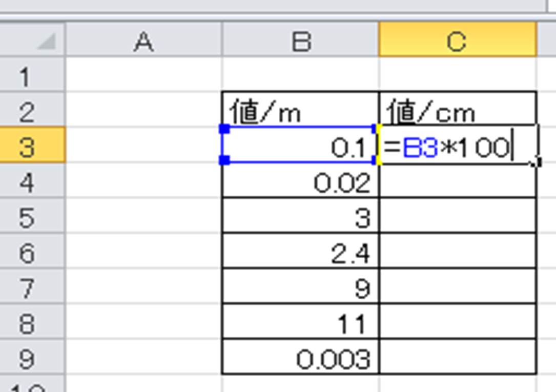Select row 7 header

[x=32, y=288]
